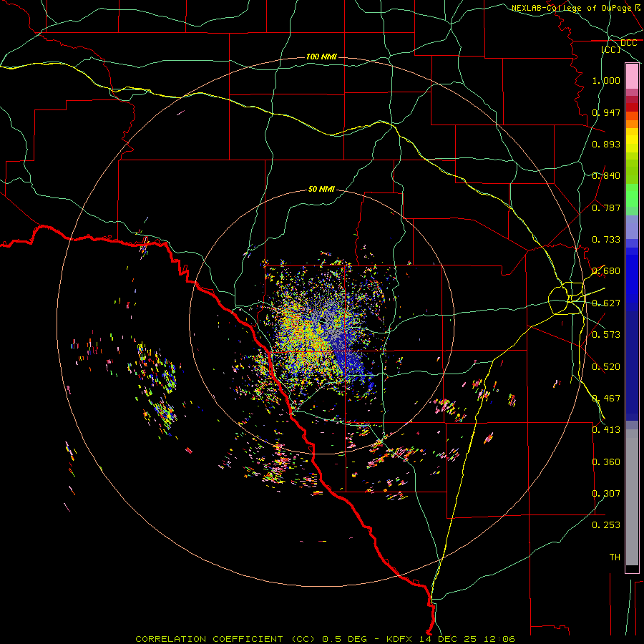Click the 0.947 legend value

606,112
